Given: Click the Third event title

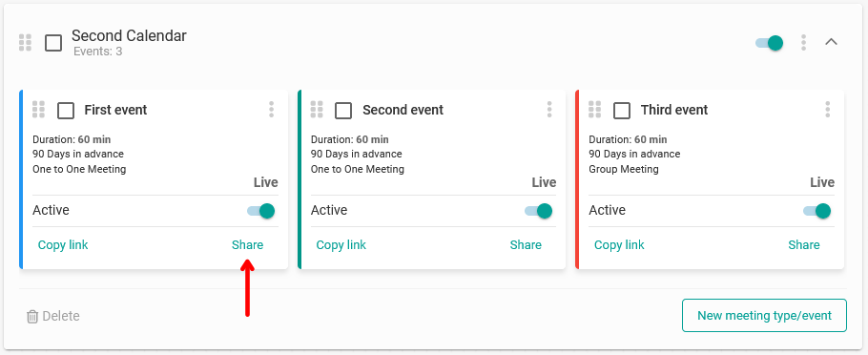Looking at the screenshot, I should (x=674, y=110).
